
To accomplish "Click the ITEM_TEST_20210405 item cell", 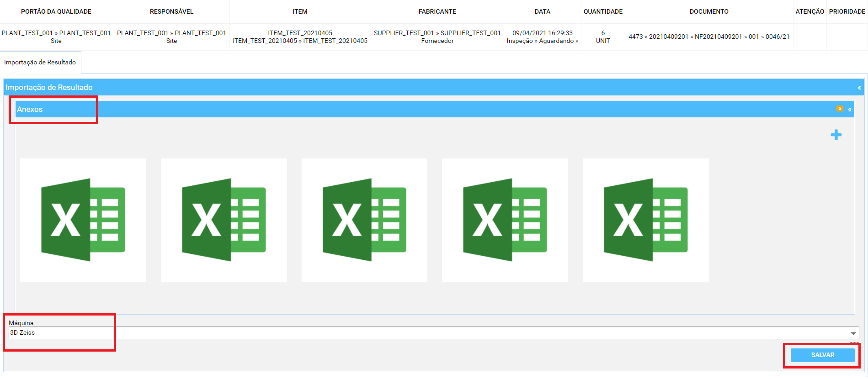I will [x=300, y=37].
